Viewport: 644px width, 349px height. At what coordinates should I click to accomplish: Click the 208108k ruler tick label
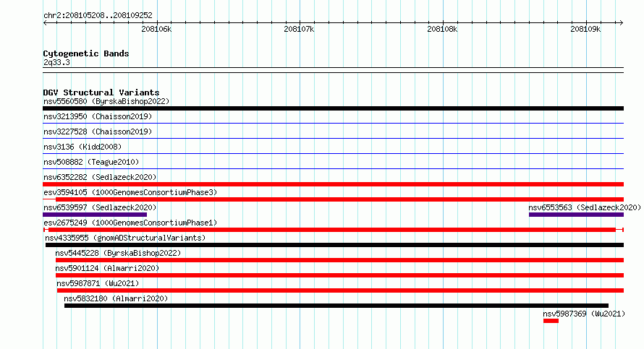tap(442, 29)
